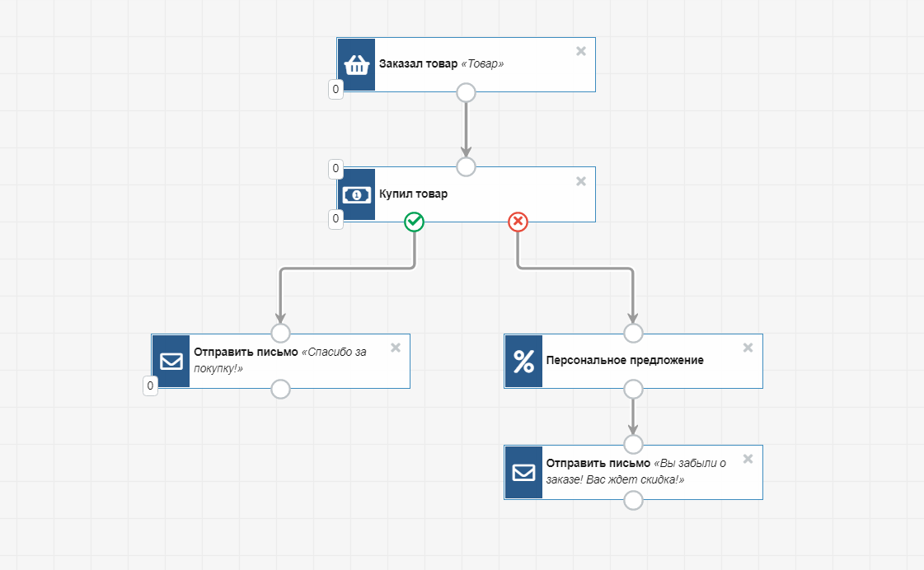924x570 pixels.
Task: Click the counter badge on «Заказал товар» block
Action: (335, 89)
